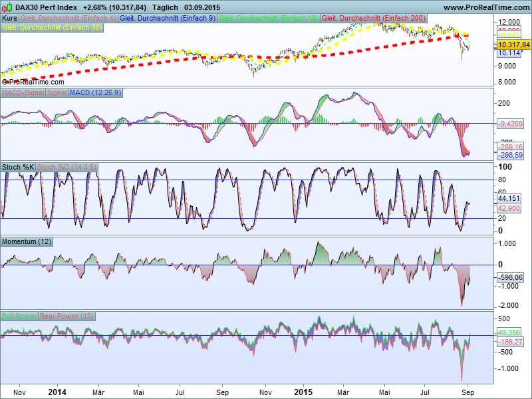Click the 2015 label on time axis
532x399 pixels.
(x=303, y=392)
